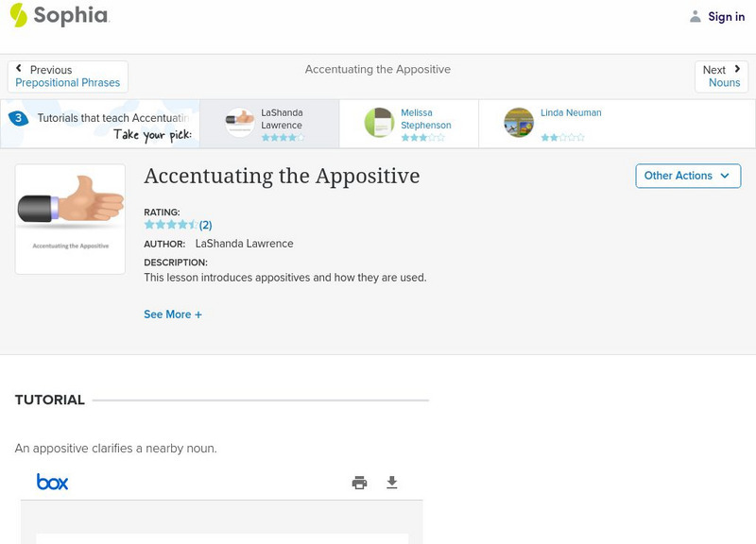Download the tutorial document from Box
This screenshot has height=544, width=756.
(391, 482)
